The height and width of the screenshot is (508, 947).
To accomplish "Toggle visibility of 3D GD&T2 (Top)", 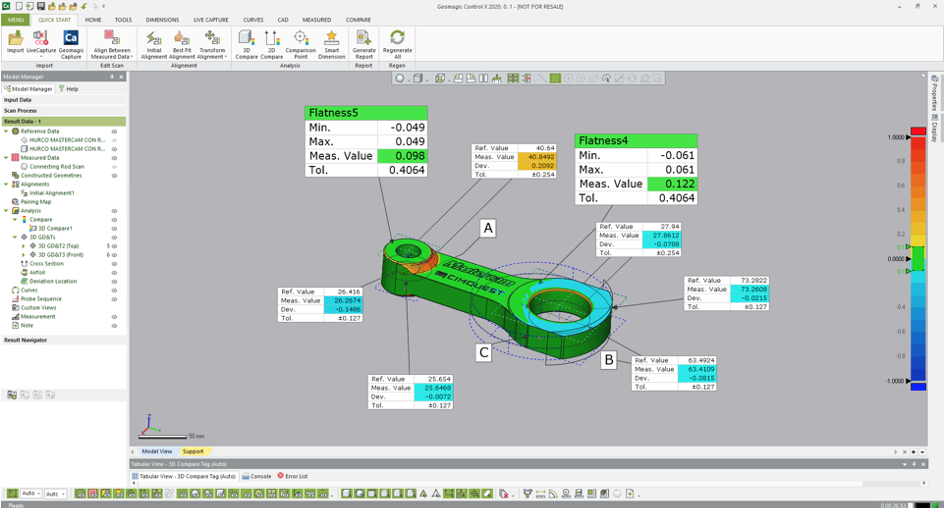I will [x=114, y=246].
